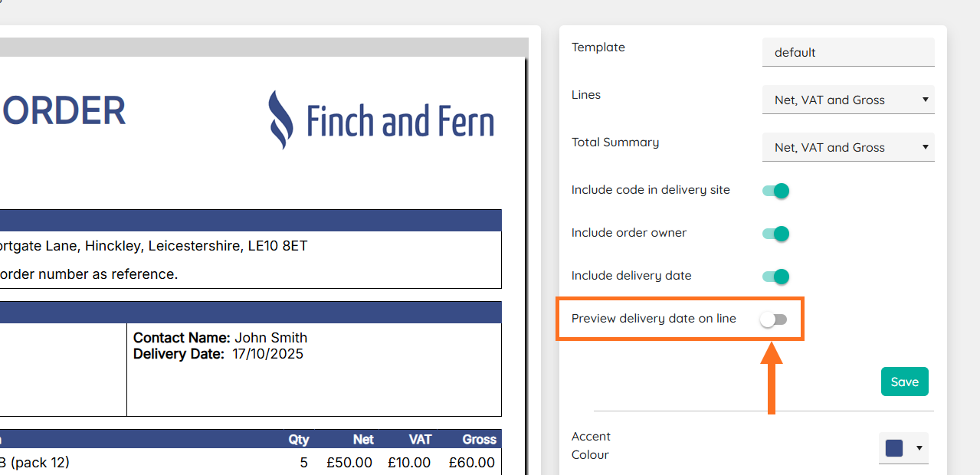980x475 pixels.
Task: Click the VAT column header
Action: 420,439
